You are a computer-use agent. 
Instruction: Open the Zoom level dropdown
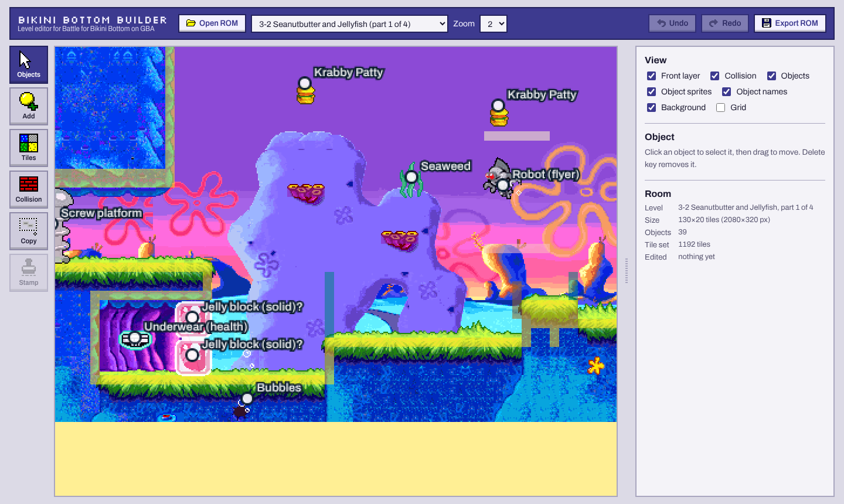point(493,24)
